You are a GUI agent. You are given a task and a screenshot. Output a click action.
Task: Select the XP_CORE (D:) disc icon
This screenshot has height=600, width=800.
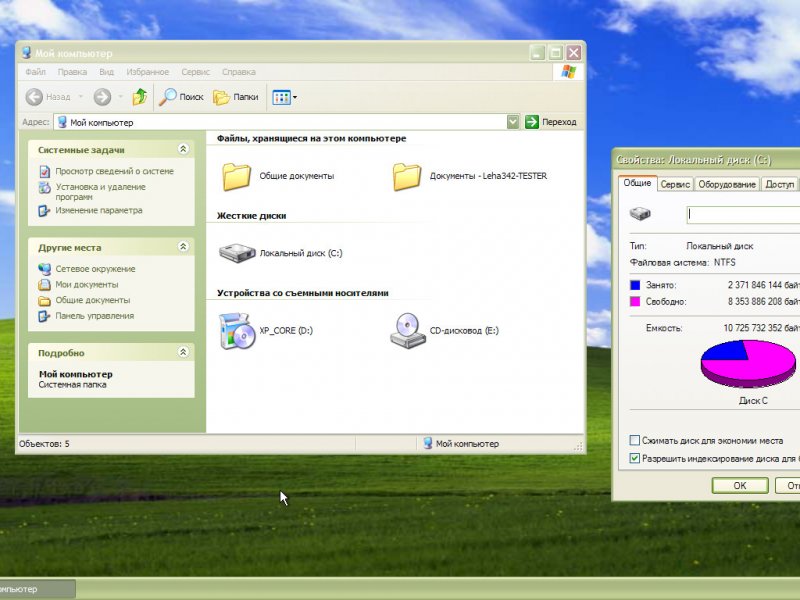(237, 331)
